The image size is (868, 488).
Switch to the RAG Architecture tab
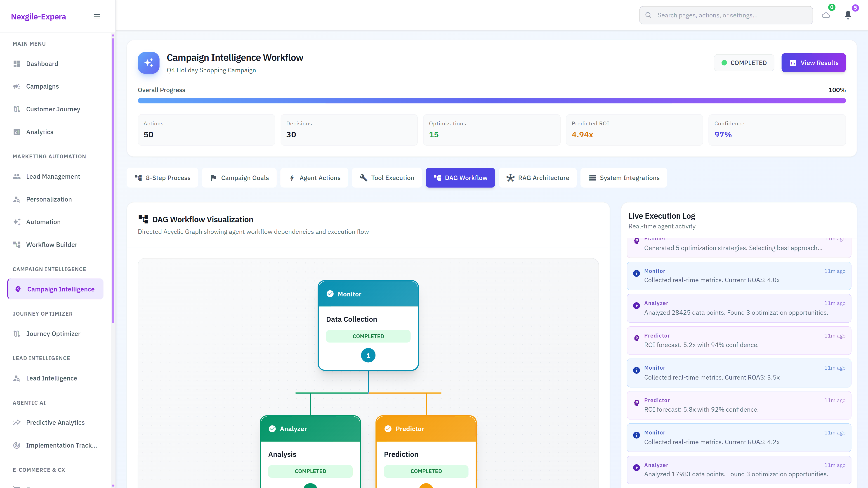pyautogui.click(x=538, y=178)
